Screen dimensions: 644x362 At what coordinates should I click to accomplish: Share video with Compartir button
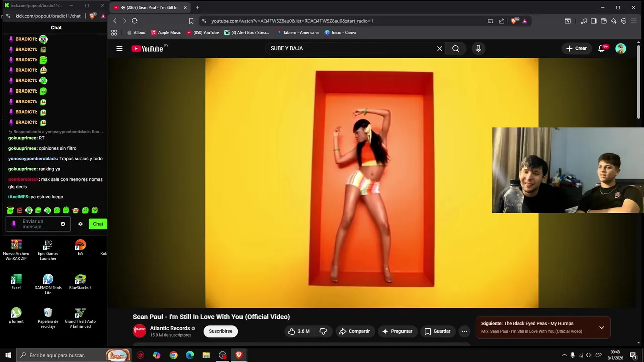pyautogui.click(x=355, y=331)
